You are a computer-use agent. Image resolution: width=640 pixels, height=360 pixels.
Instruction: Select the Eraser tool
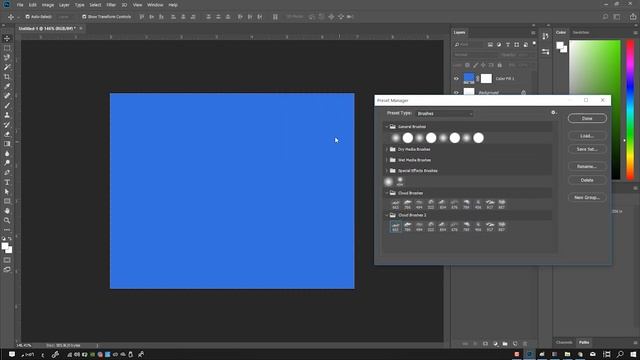click(7, 134)
